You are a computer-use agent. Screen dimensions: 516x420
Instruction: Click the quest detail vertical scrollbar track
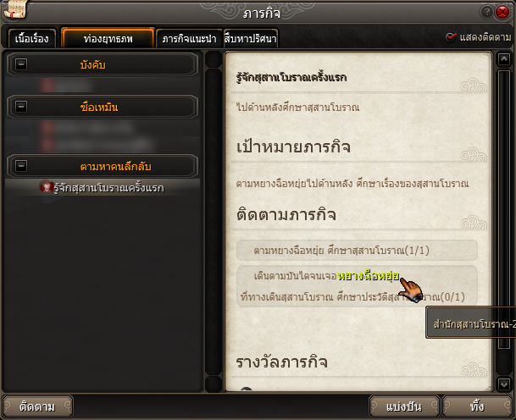504,209
